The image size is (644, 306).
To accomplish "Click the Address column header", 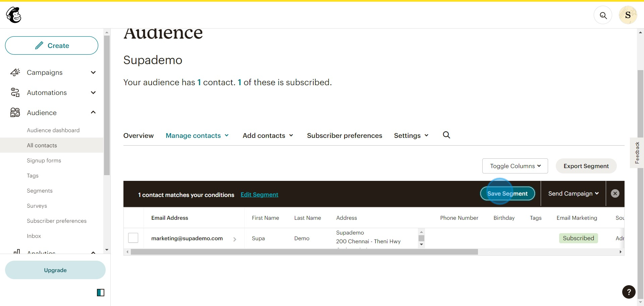I will 346,218.
